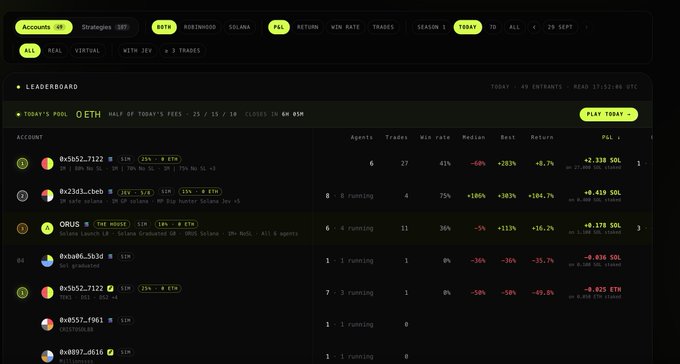Show only REAL accounts
This screenshot has width=680, height=364.
pyautogui.click(x=55, y=51)
